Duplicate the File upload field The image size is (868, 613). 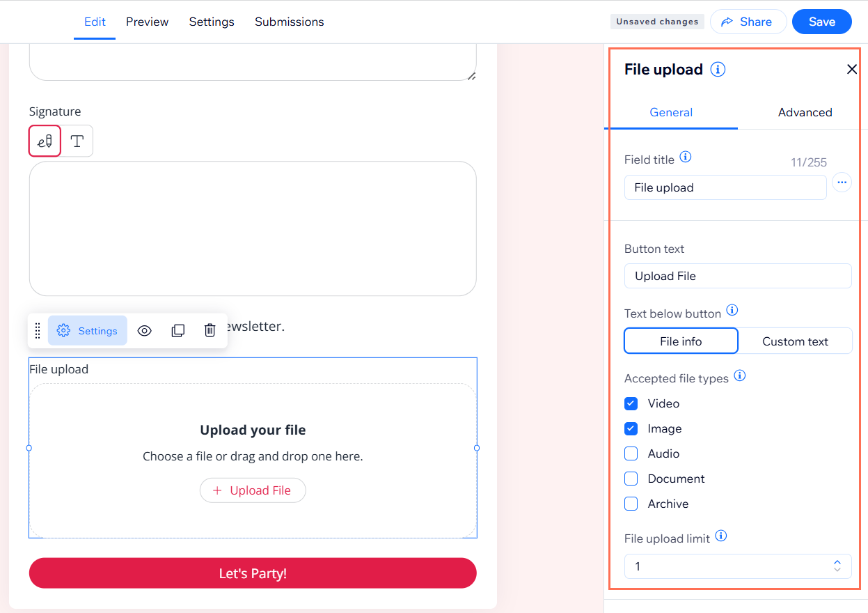click(x=178, y=331)
